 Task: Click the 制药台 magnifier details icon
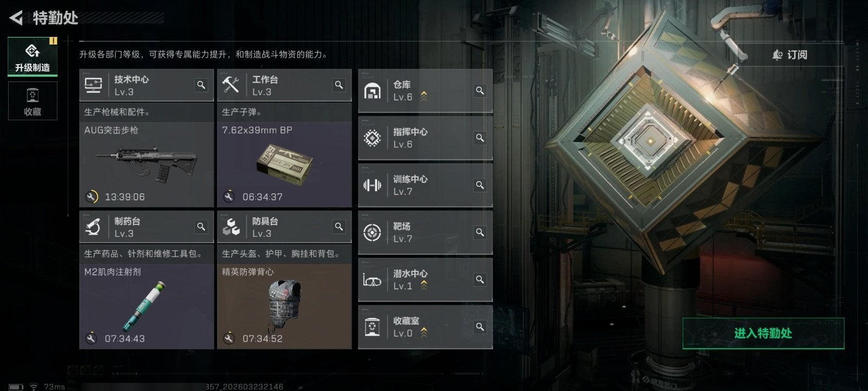201,227
